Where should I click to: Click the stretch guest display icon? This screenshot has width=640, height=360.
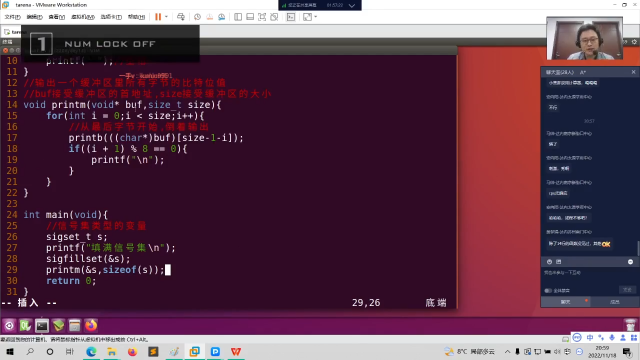[x=307, y=17]
